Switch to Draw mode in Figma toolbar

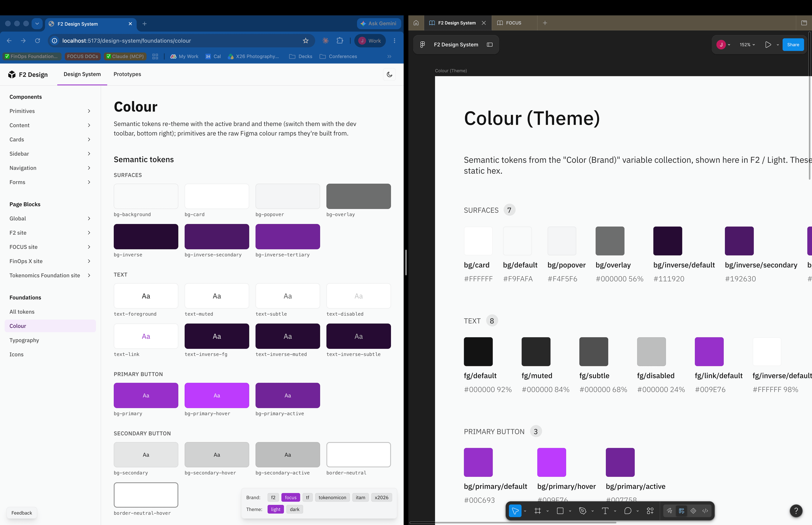[669, 511]
